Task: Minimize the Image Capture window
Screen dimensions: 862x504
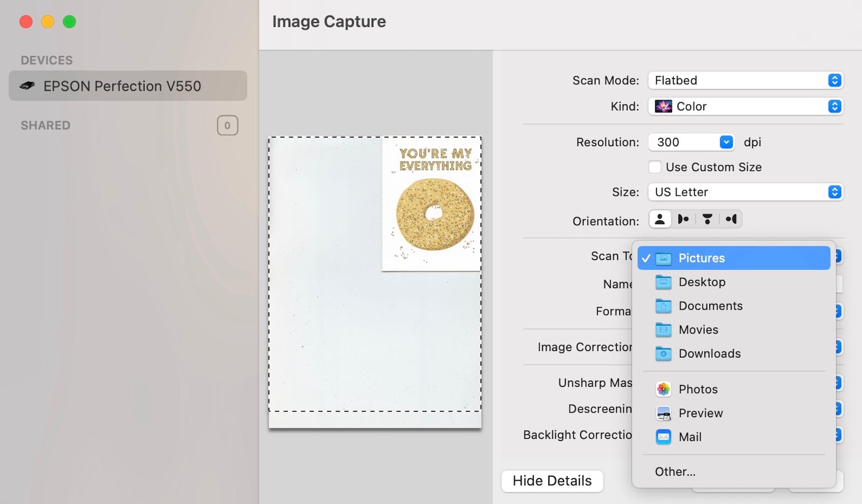Action: [x=48, y=22]
